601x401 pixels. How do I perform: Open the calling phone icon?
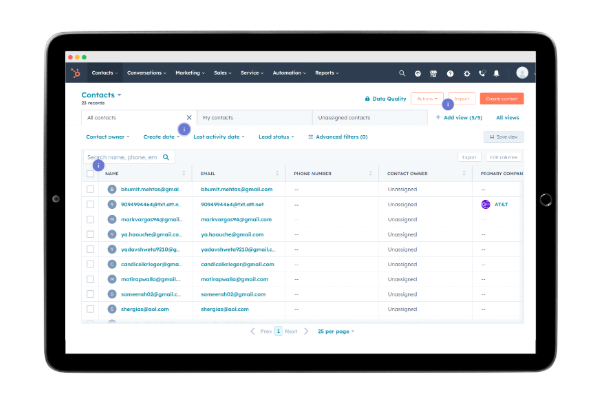pyautogui.click(x=481, y=73)
